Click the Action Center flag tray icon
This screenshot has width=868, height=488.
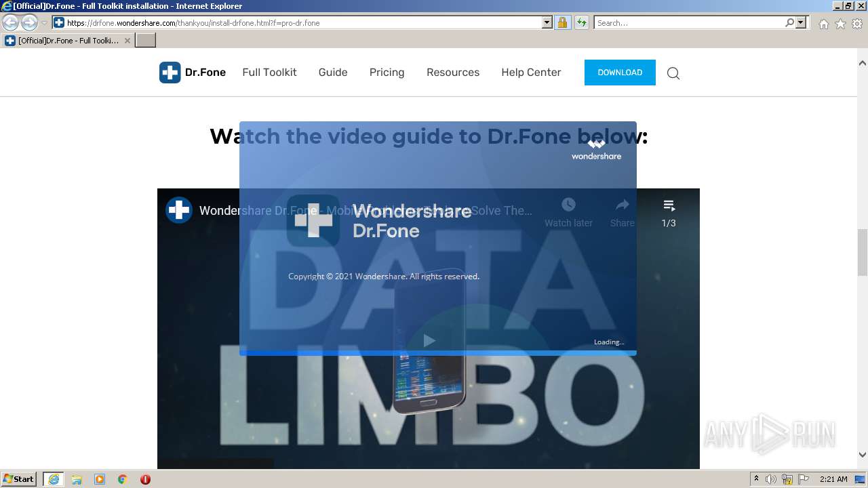point(804,479)
